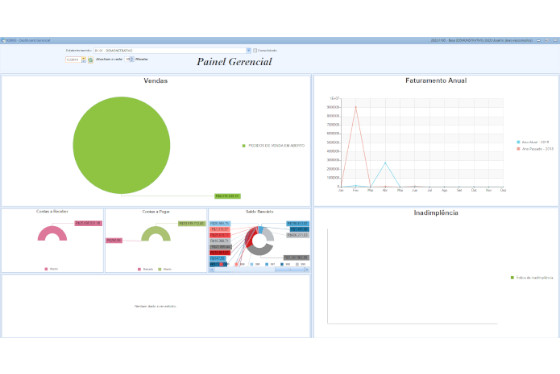Click the date field spinner arrows
The width and height of the screenshot is (560, 374).
(84, 60)
